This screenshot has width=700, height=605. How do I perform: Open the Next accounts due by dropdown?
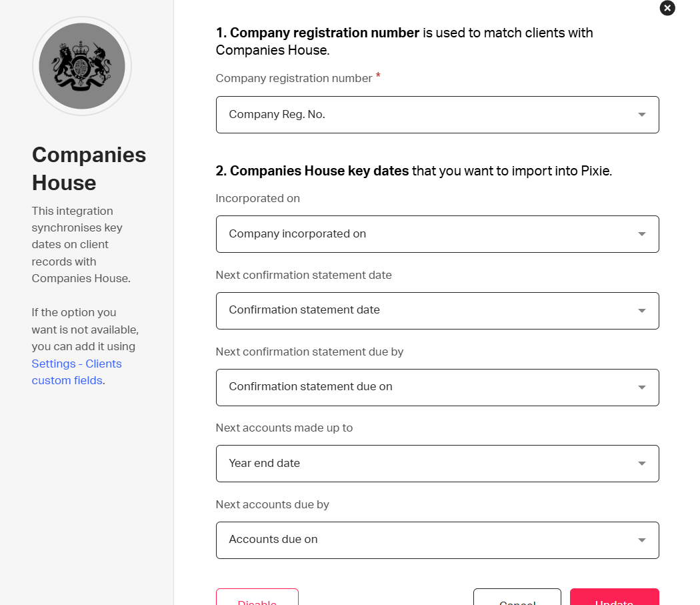[x=427, y=540]
